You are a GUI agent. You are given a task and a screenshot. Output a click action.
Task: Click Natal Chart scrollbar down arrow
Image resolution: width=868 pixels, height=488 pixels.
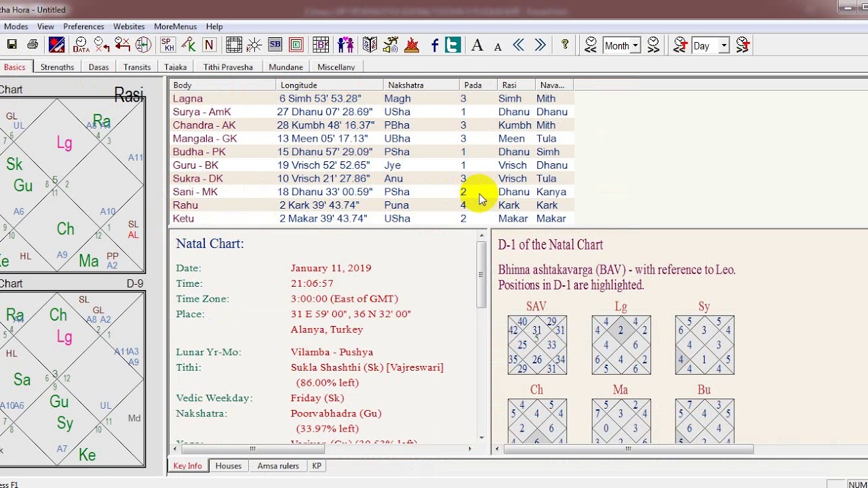pos(481,438)
